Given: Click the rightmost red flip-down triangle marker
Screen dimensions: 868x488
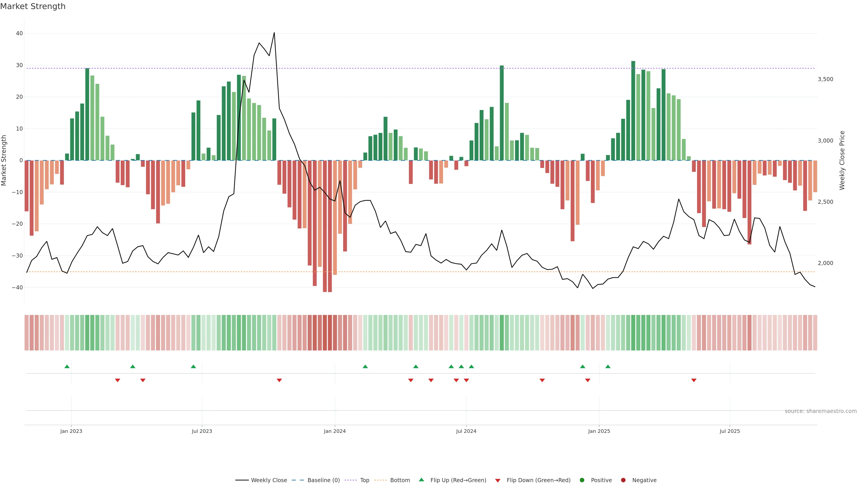Looking at the screenshot, I should (694, 380).
